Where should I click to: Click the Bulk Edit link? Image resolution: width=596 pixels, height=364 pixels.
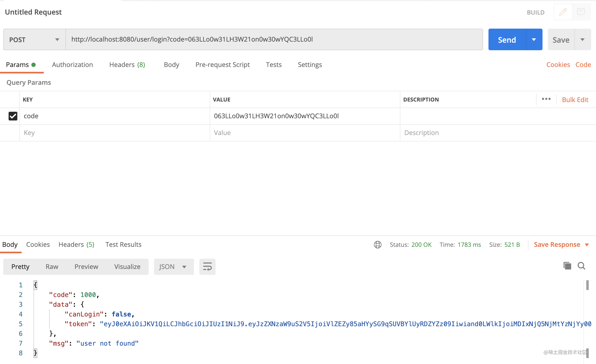[x=575, y=100]
